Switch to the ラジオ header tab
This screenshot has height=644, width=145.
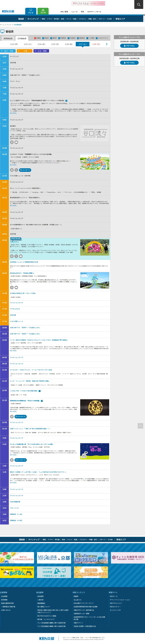coord(43,11)
